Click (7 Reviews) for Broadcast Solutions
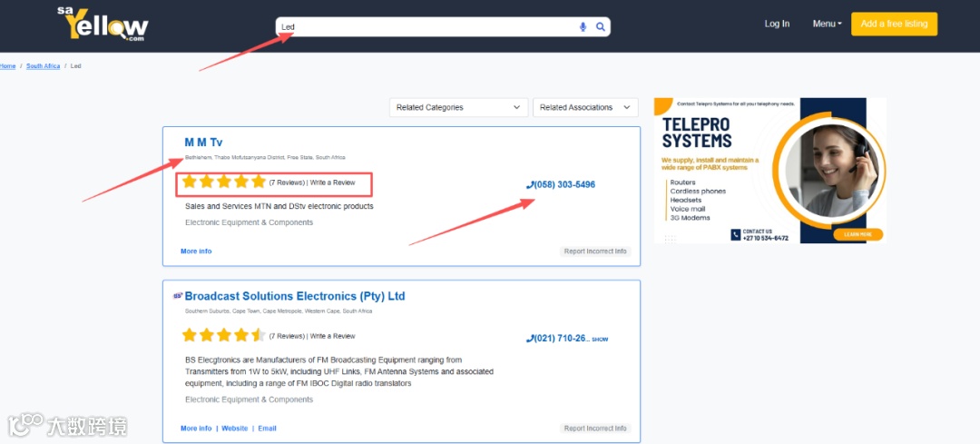 287,337
